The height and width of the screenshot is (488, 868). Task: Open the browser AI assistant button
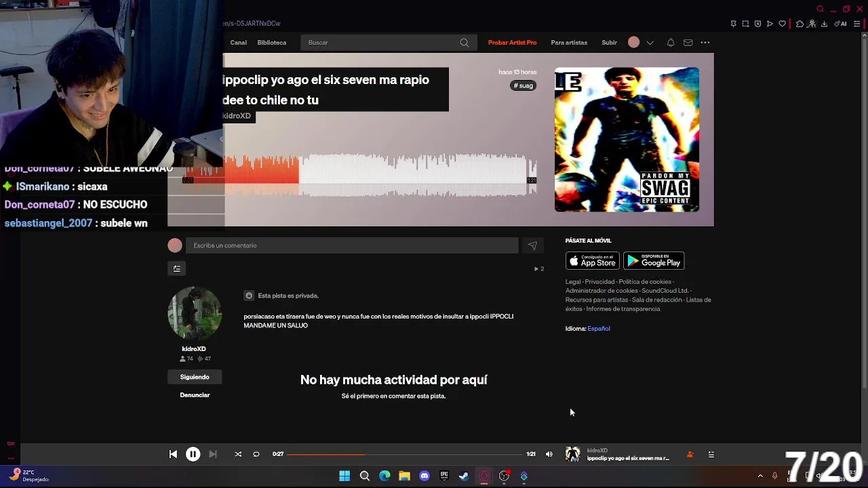[840, 24]
